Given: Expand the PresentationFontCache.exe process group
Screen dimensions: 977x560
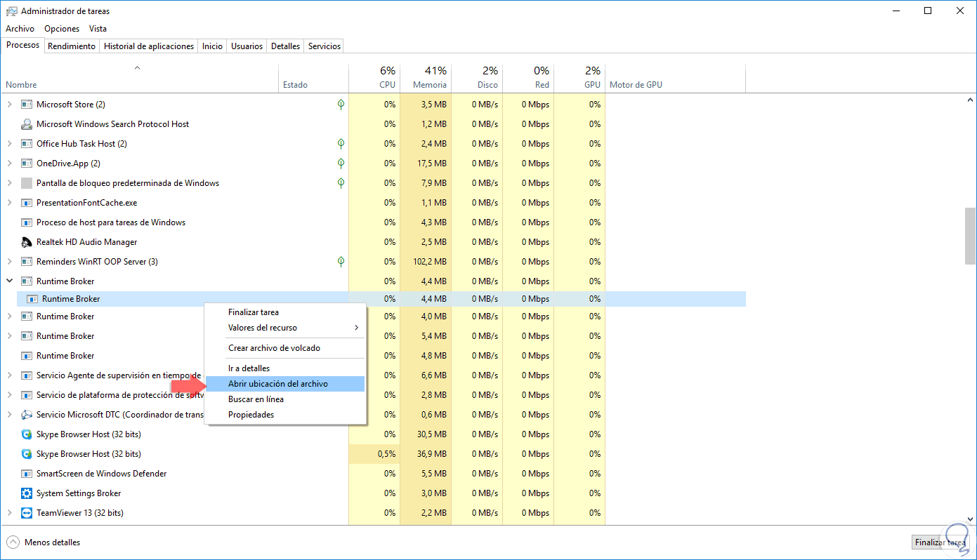Looking at the screenshot, I should tap(9, 203).
